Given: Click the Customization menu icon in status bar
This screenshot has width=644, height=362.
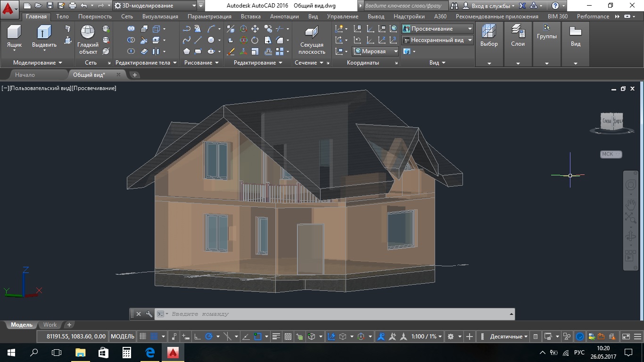Looking at the screenshot, I should click(x=638, y=337).
